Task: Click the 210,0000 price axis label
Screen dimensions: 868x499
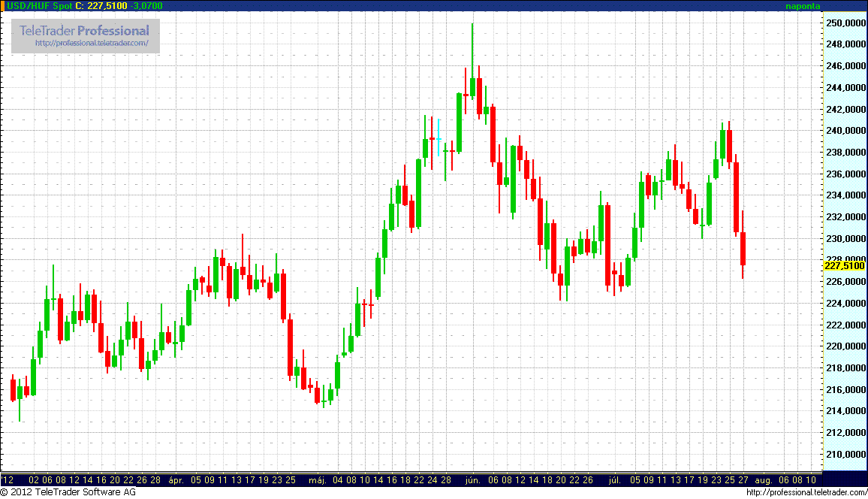Action: (845, 455)
